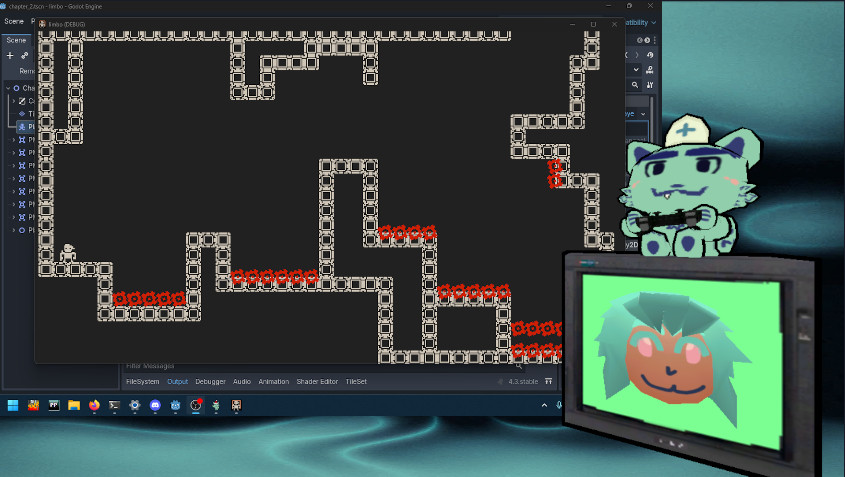Image resolution: width=845 pixels, height=477 pixels.
Task: Open the FileSystem bottom tab
Action: (x=143, y=382)
